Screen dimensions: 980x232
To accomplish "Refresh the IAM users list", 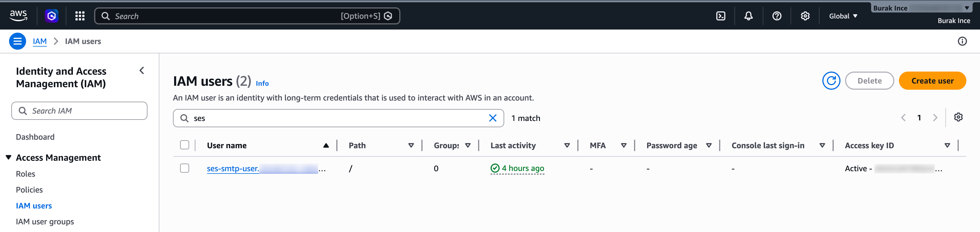I will (831, 81).
